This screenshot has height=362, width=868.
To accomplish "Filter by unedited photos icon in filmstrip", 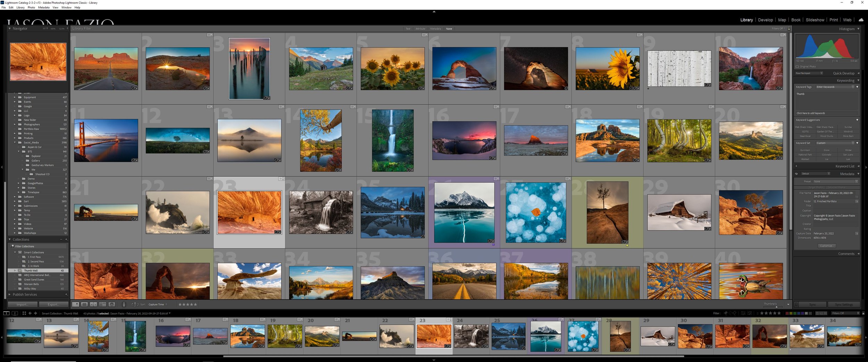I will point(750,313).
